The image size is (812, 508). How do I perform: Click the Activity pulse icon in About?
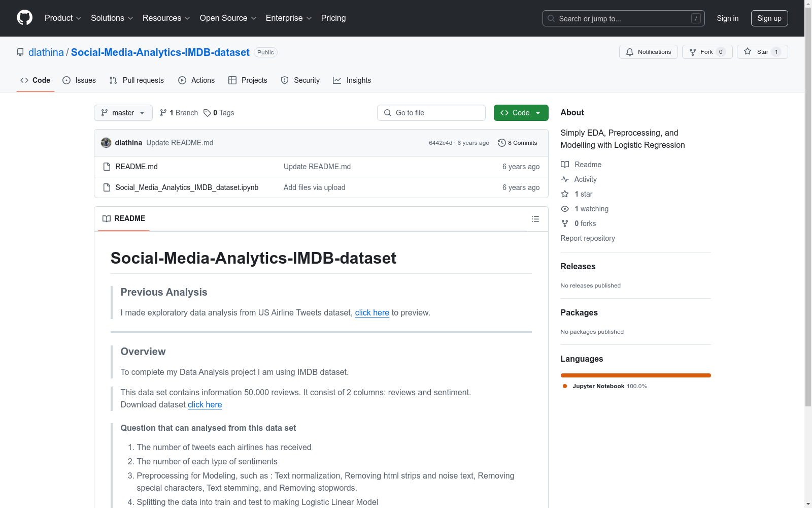[x=565, y=179]
